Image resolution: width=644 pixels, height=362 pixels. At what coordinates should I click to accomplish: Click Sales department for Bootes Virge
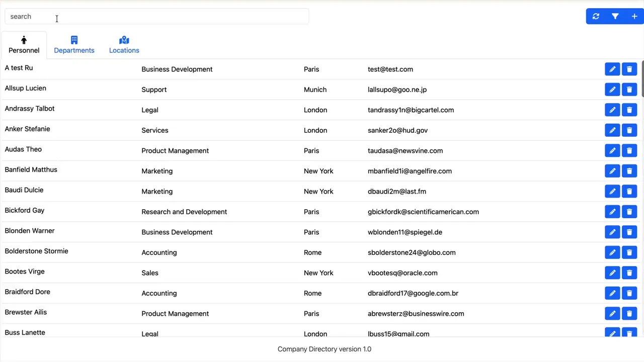150,273
